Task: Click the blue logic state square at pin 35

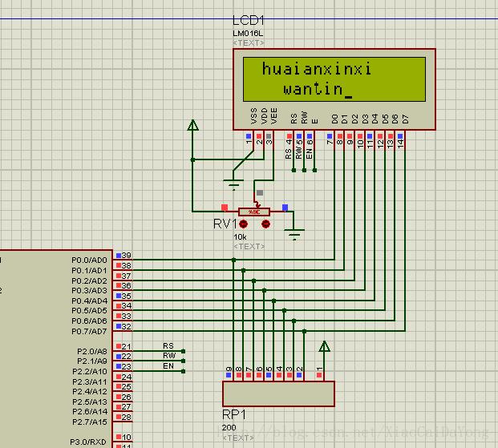Action: tap(119, 296)
